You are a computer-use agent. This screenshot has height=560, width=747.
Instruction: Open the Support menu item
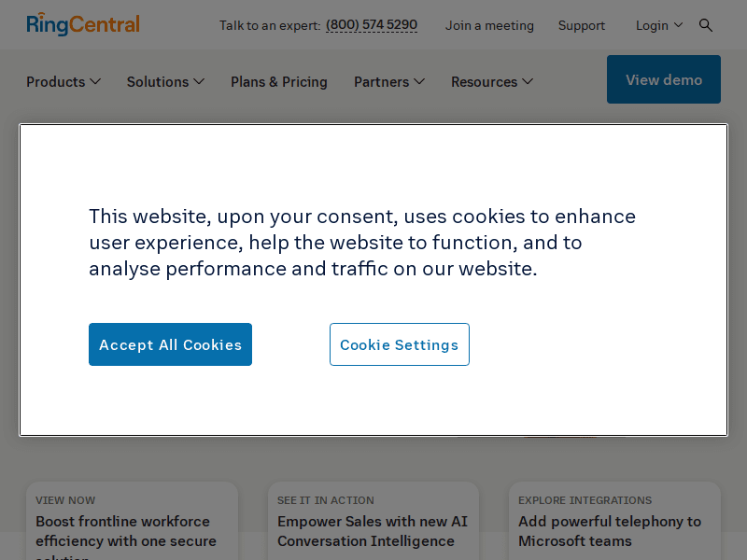tap(581, 25)
